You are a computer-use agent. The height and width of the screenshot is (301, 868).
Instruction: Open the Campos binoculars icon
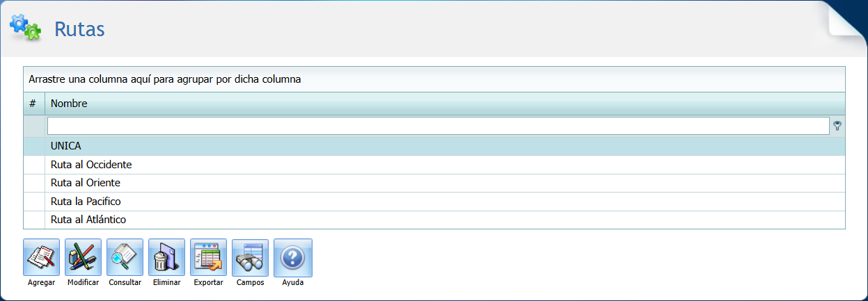(x=250, y=257)
